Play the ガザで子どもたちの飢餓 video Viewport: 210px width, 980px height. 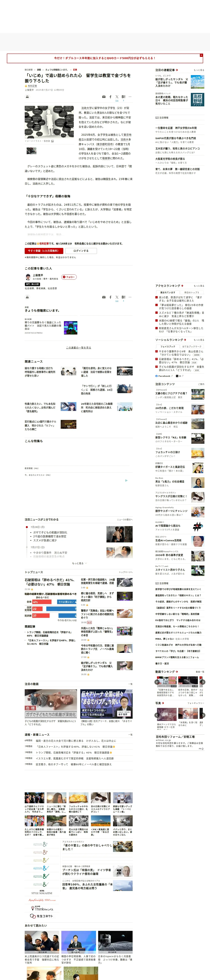tap(51, 704)
